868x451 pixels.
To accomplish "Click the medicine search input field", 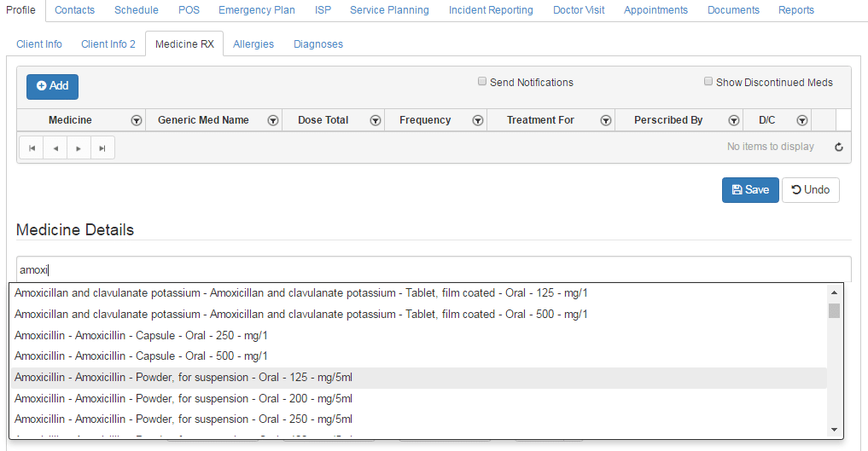I will (434, 269).
